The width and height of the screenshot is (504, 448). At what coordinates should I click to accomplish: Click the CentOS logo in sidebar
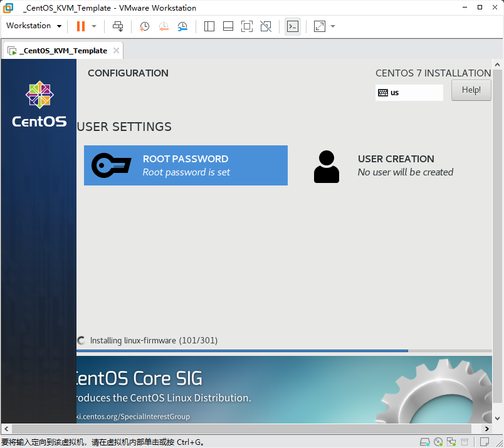pos(39,104)
